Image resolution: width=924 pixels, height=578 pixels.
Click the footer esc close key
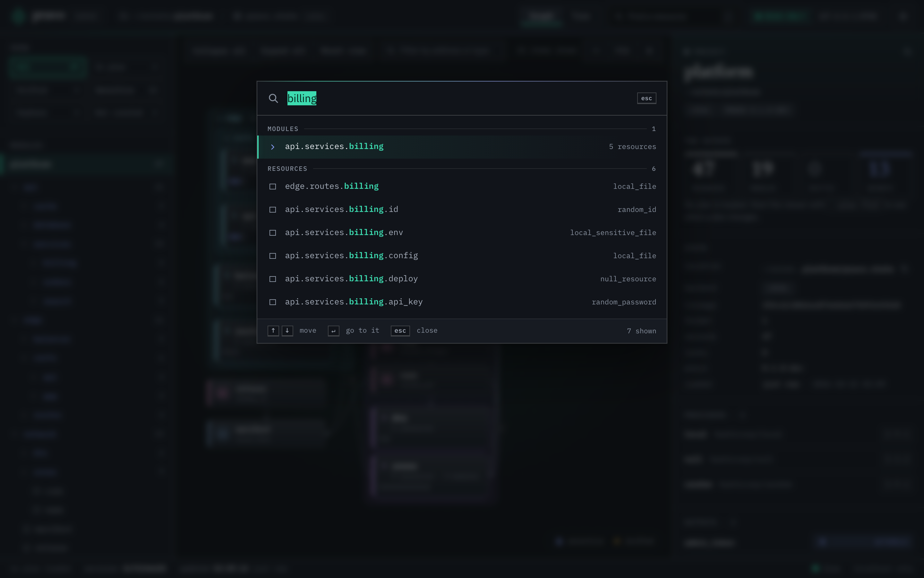click(400, 331)
